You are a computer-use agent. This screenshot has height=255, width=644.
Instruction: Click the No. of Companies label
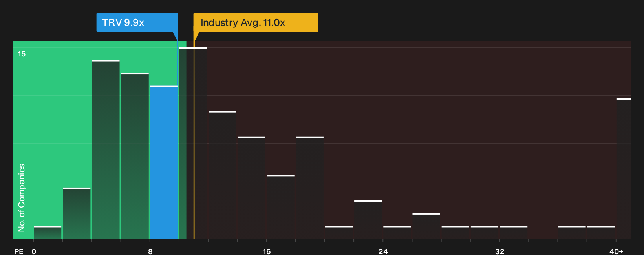point(22,197)
